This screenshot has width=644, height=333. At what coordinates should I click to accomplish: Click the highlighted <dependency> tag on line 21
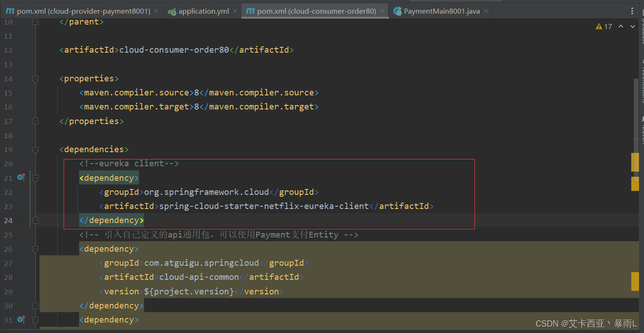pos(109,178)
